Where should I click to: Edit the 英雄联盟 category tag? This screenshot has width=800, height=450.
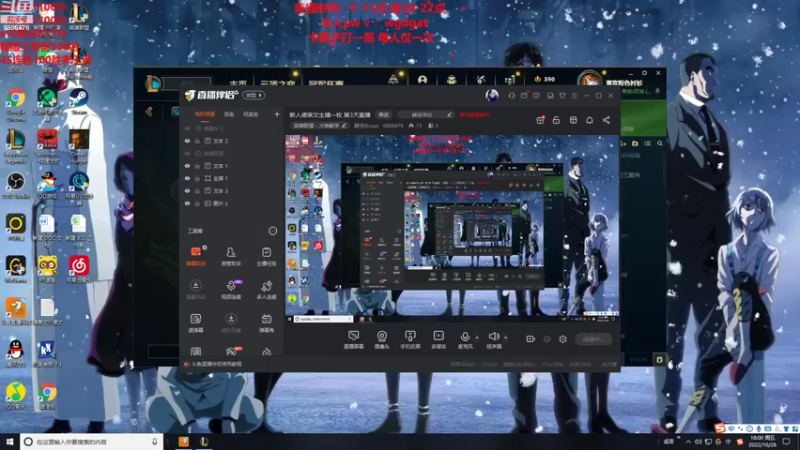[319, 126]
